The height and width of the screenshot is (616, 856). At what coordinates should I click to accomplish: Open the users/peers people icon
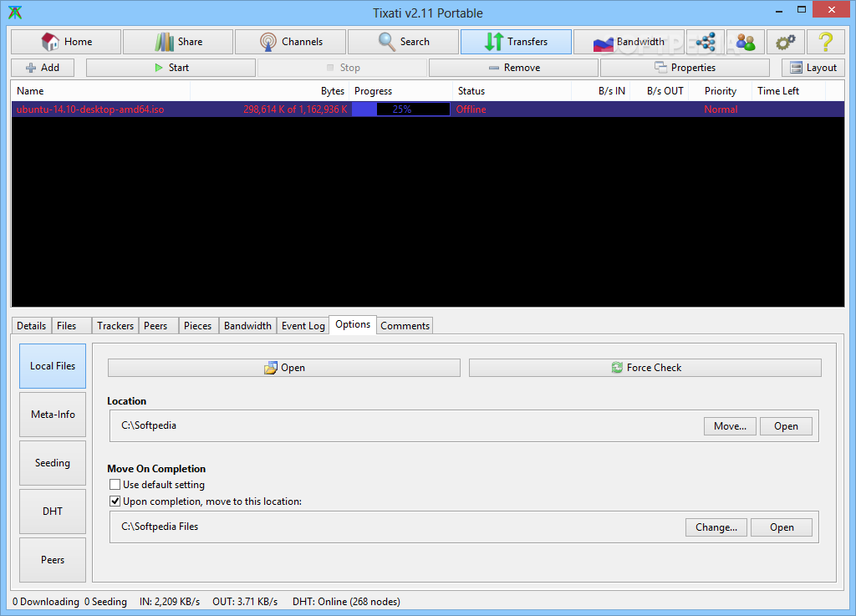[745, 42]
